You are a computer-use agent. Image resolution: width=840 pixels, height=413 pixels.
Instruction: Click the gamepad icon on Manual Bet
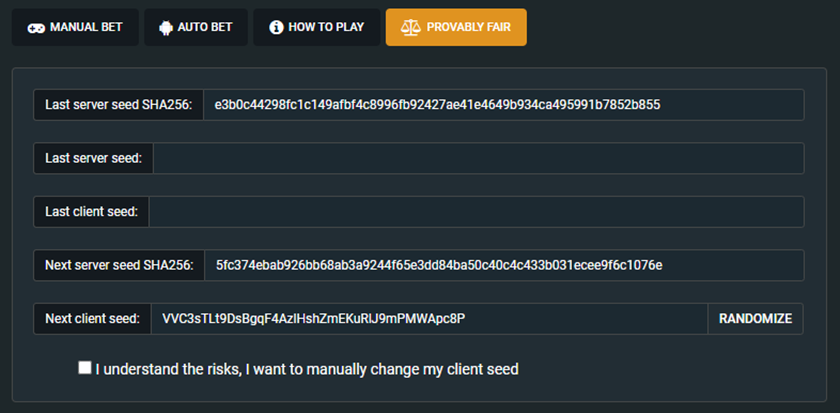[x=36, y=28]
